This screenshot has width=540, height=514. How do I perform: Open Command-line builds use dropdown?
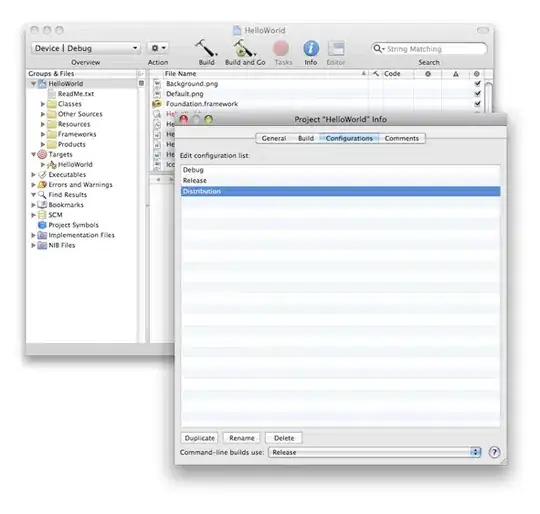point(375,452)
